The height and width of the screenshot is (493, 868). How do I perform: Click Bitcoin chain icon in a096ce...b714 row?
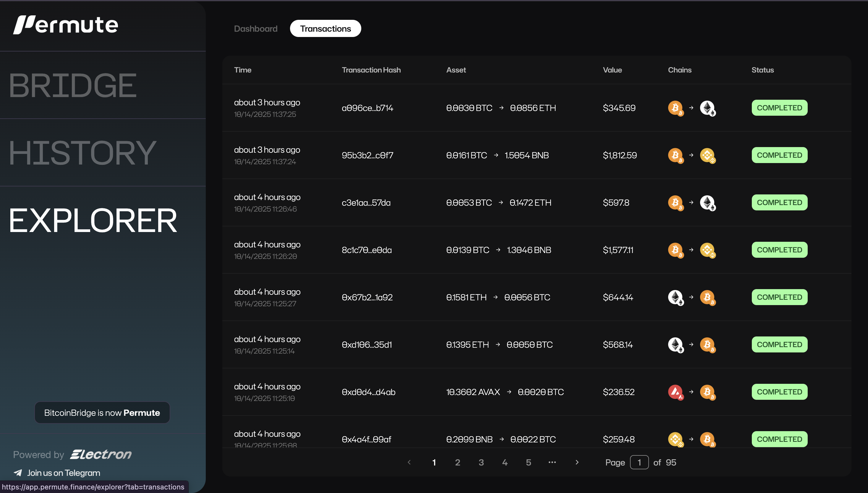point(675,108)
